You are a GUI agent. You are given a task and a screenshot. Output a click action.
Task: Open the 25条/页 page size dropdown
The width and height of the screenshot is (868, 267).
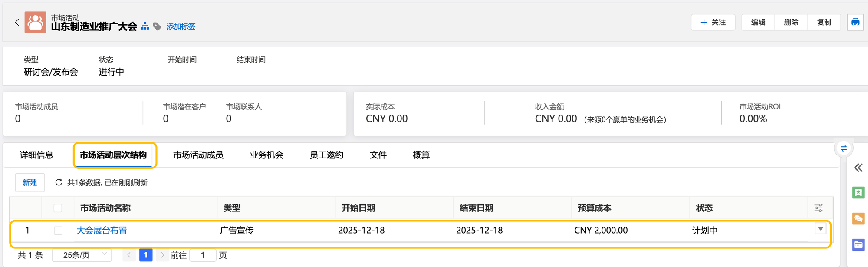[82, 255]
